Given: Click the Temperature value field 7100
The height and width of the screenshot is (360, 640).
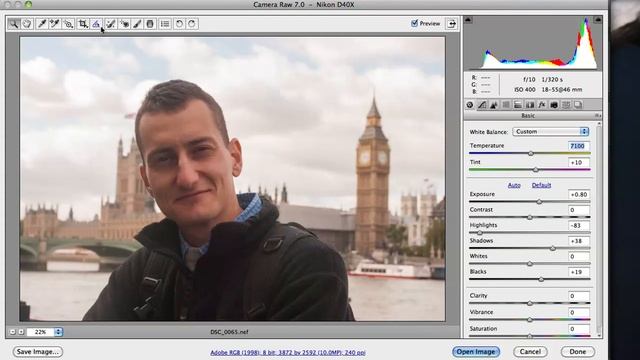Looking at the screenshot, I should click(x=579, y=146).
